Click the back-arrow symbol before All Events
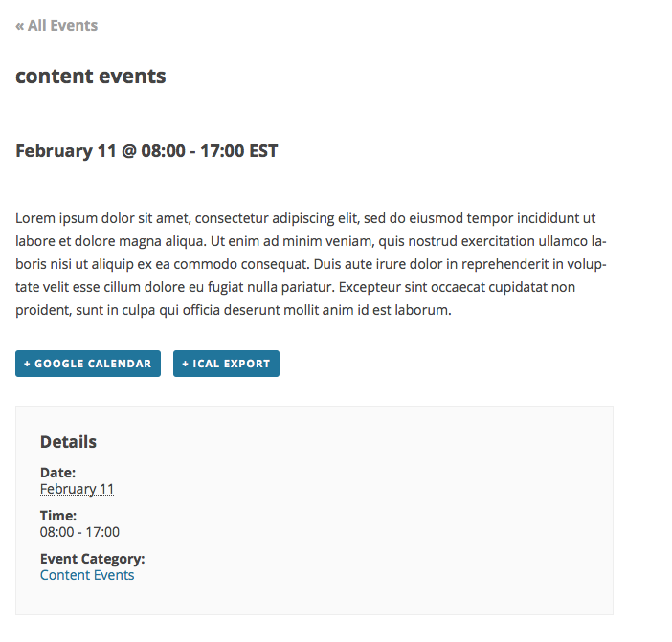 tap(20, 26)
